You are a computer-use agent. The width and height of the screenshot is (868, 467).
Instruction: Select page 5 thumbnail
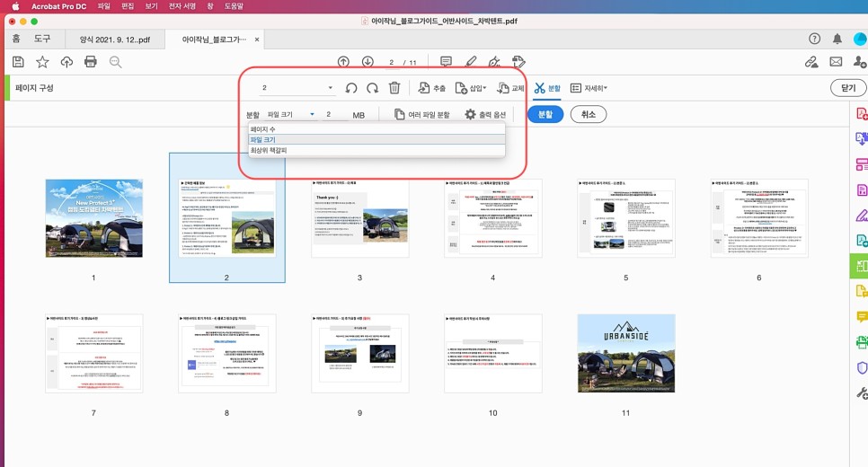pos(626,218)
